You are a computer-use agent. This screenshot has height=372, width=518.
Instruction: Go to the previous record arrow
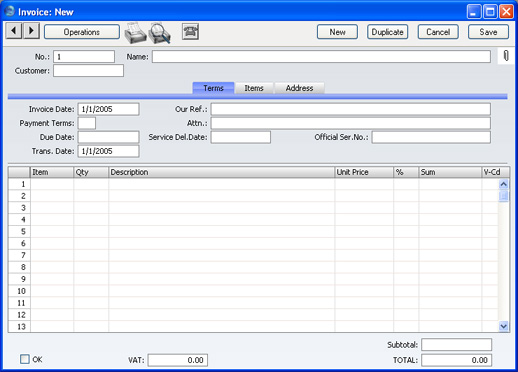[14, 31]
